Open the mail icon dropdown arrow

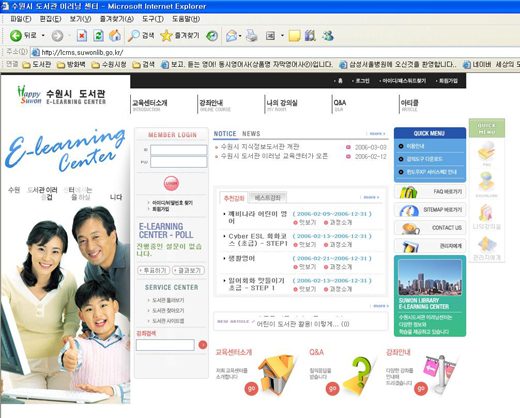[240, 36]
